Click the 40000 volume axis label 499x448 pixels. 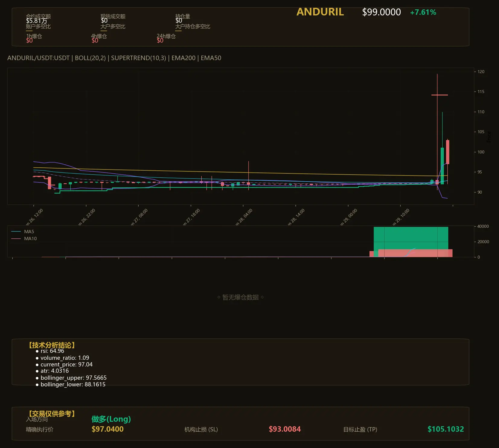[x=483, y=226]
